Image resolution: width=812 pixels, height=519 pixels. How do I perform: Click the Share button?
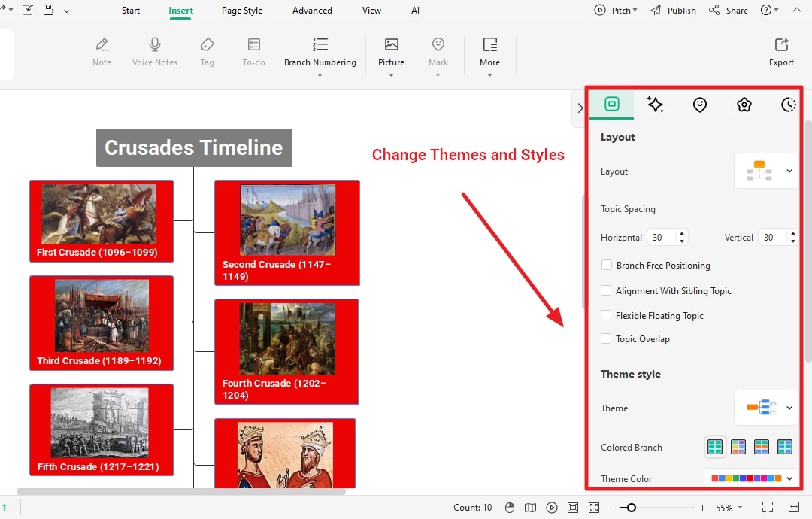click(x=728, y=11)
